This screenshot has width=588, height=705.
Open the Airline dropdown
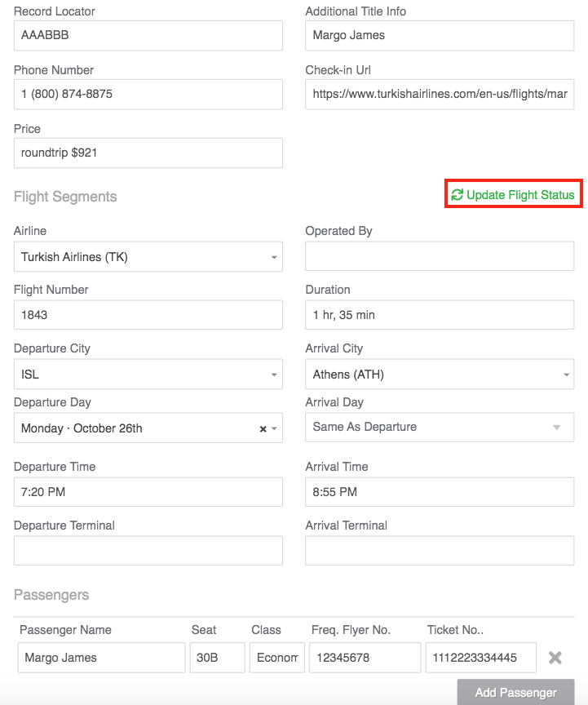coord(148,257)
